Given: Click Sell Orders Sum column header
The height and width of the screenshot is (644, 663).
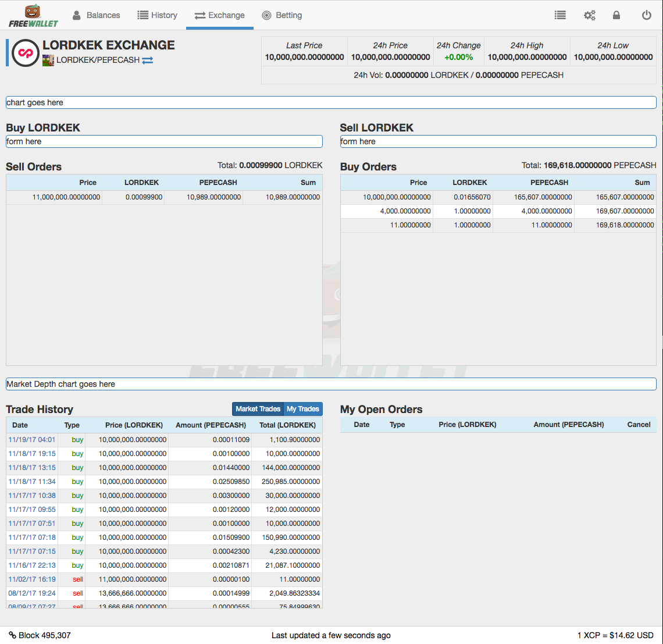Looking at the screenshot, I should pyautogui.click(x=308, y=183).
